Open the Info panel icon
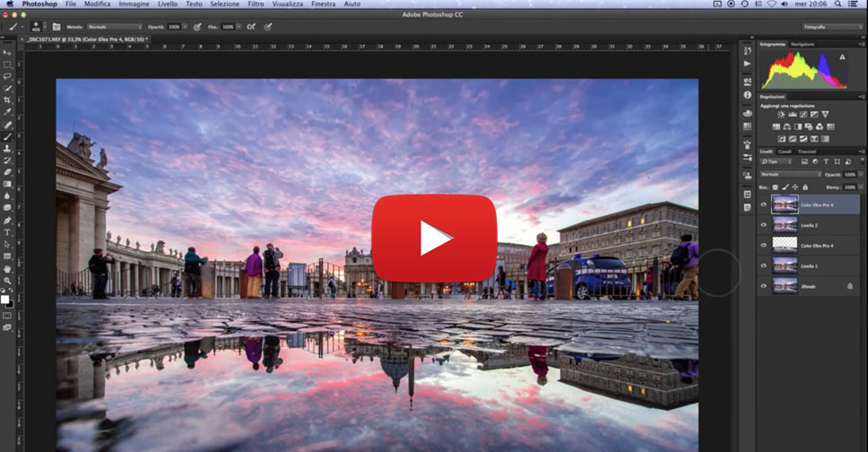Screen dimensions: 868x452 (x=747, y=95)
